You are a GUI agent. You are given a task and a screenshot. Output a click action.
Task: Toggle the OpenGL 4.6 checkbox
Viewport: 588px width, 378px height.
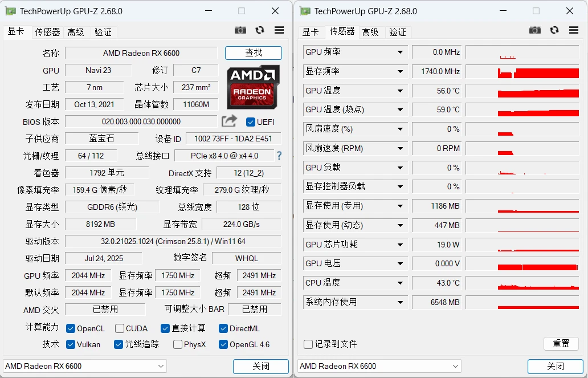[x=223, y=344]
